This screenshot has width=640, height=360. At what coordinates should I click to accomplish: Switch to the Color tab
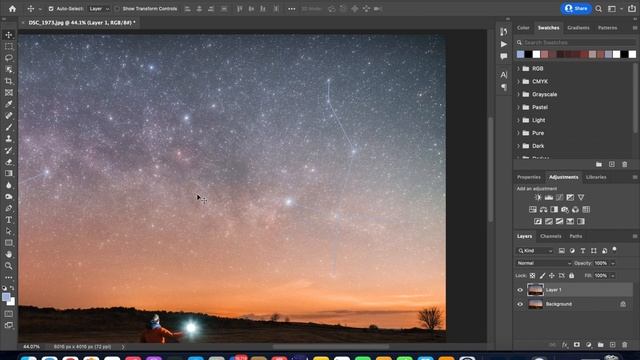click(523, 28)
